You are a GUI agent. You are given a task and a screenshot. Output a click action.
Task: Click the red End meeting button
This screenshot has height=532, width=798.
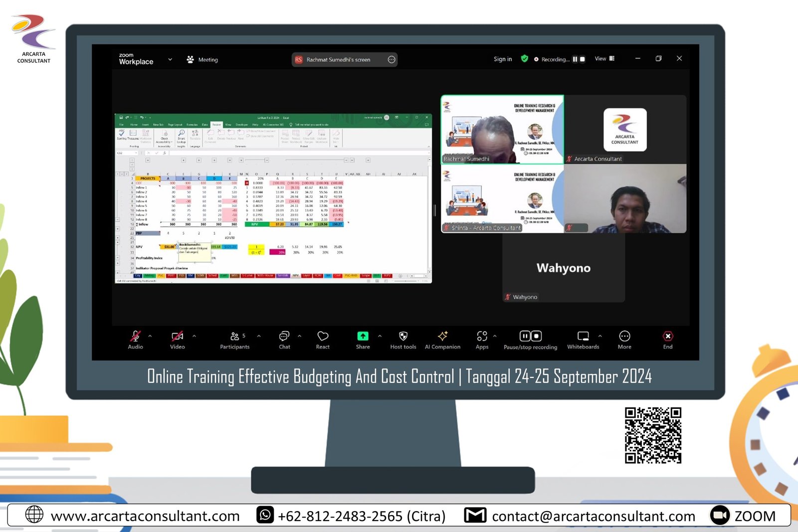(x=668, y=339)
